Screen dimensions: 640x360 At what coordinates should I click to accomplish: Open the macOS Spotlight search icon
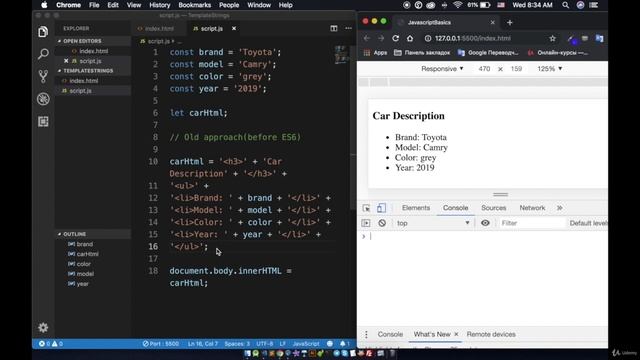[565, 5]
